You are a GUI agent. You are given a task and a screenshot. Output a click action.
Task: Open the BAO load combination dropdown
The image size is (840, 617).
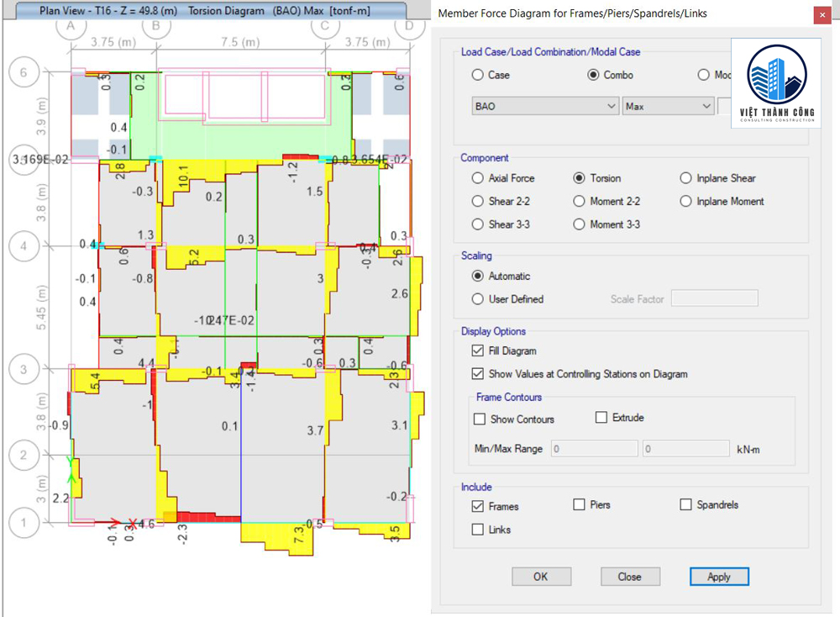pos(544,107)
